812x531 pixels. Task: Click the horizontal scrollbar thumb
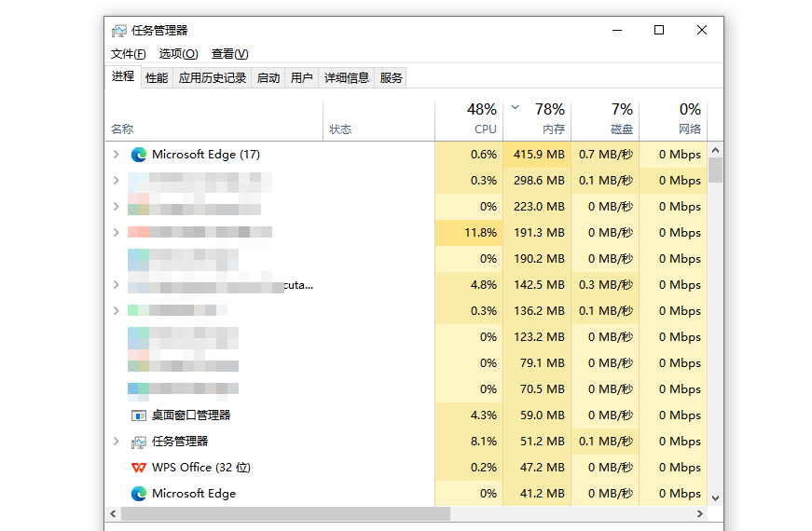(x=285, y=514)
